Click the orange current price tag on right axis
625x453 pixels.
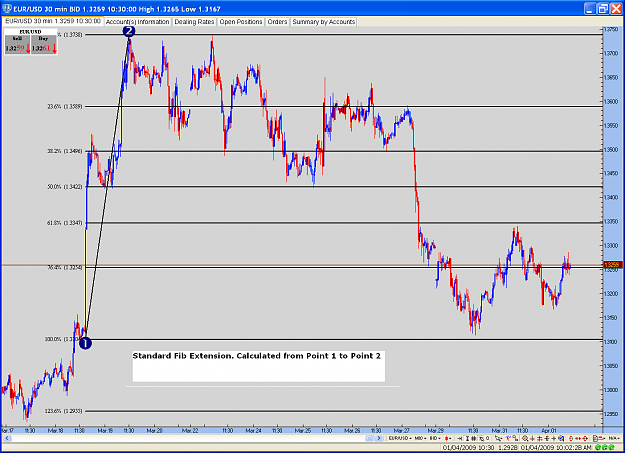click(613, 265)
